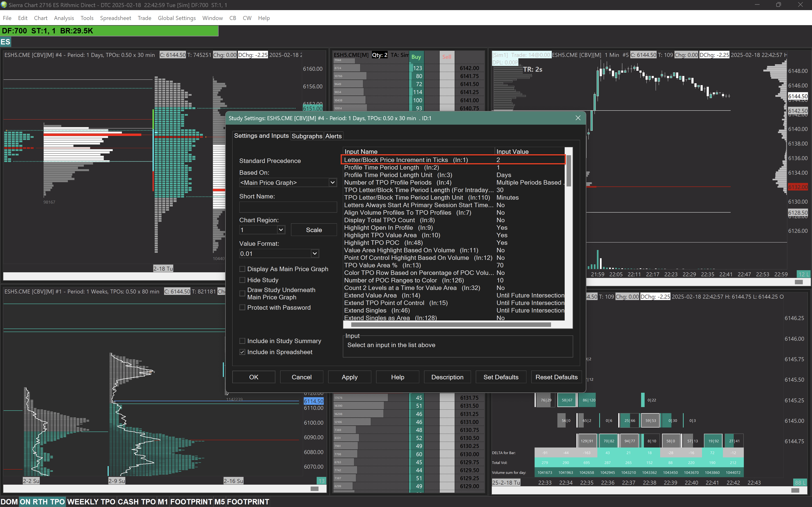Click the Short Name input field

288,207
